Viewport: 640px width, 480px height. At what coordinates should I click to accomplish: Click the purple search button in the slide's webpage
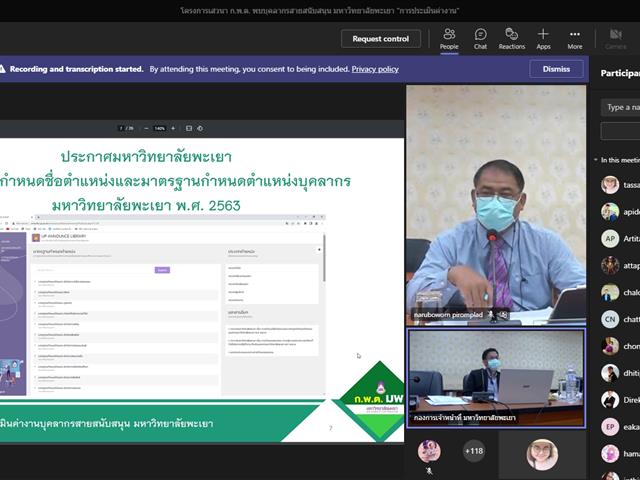[162, 270]
